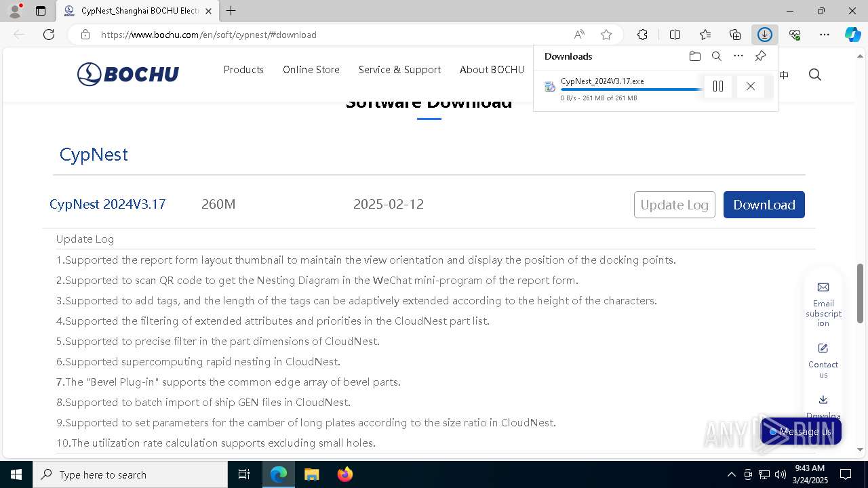Open Service & Support menu
868x488 pixels.
coord(399,70)
